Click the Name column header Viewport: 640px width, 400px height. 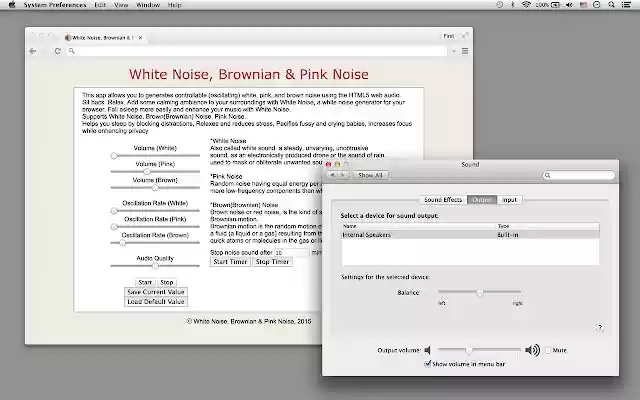point(418,226)
